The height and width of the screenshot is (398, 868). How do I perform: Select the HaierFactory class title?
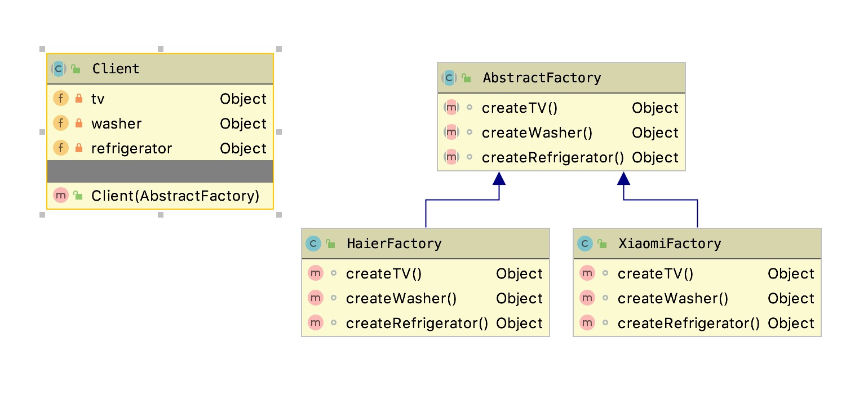(x=394, y=244)
